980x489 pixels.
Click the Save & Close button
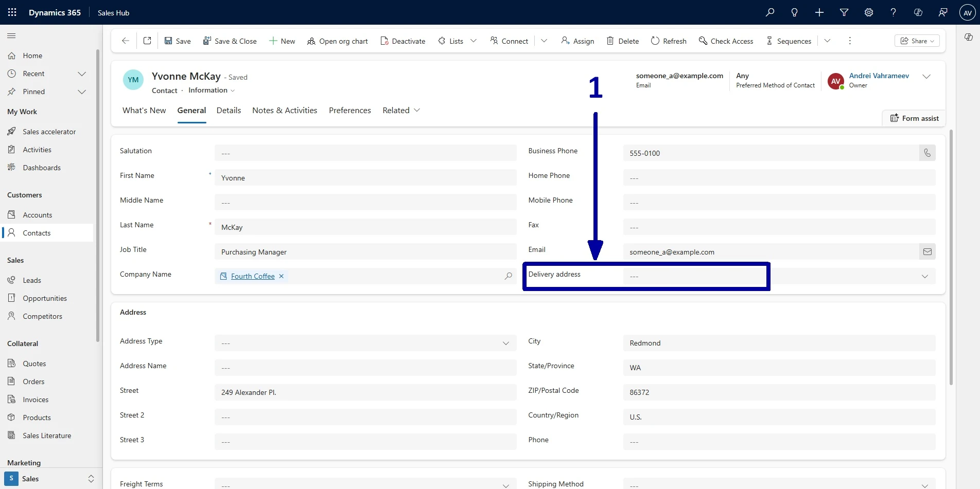pyautogui.click(x=230, y=41)
